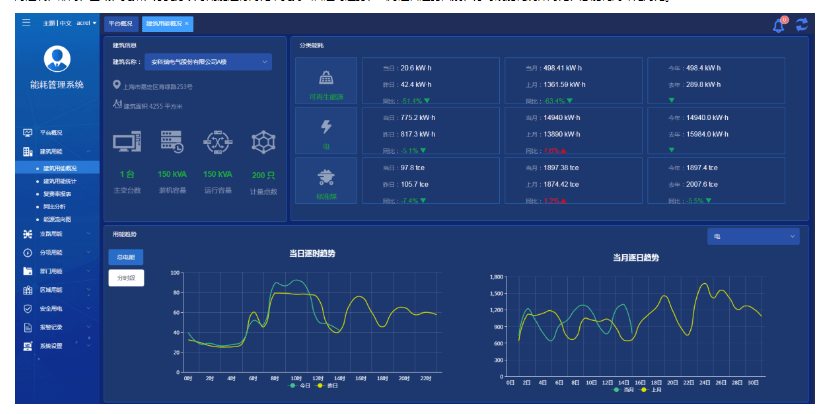This screenshot has width=825, height=414.
Task: Click the refresh arrows icon at top right
Action: point(802,24)
